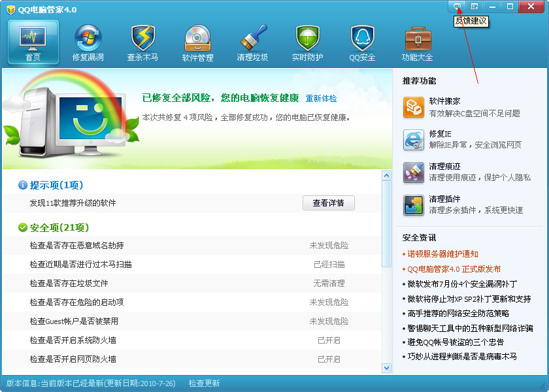Open news item QQ电脑管家4.0 正式版发布
This screenshot has width=549, height=392.
point(454,269)
